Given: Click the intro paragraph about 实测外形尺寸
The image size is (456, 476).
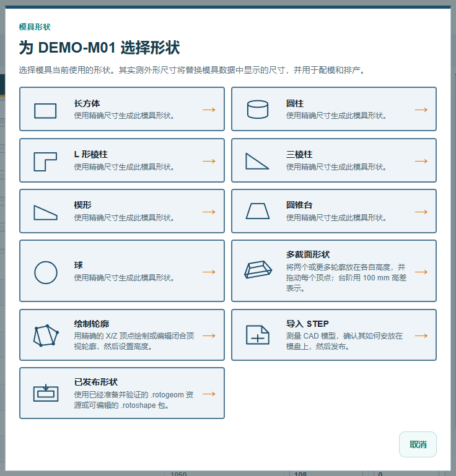Looking at the screenshot, I should pos(193,70).
